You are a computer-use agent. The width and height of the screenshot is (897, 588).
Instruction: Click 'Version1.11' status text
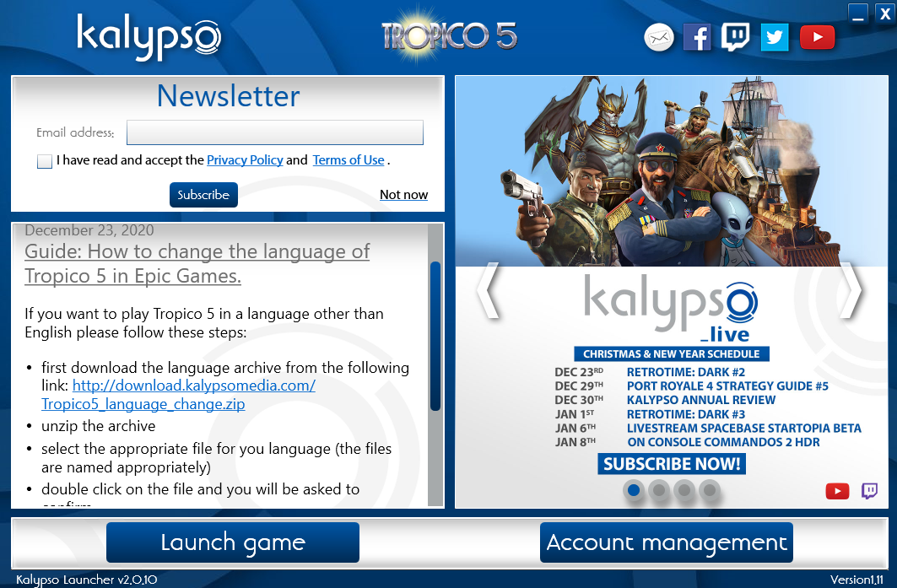pos(856,580)
